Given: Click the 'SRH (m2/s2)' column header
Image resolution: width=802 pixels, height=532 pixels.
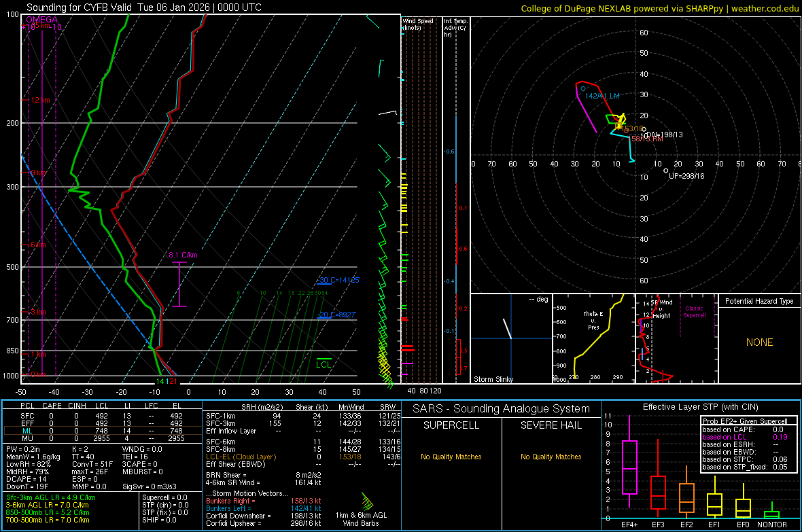Looking at the screenshot, I should (x=262, y=408).
